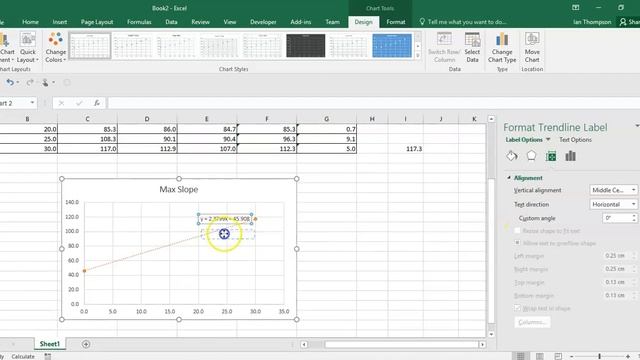Open Data ribbon tab
The width and height of the screenshot is (640, 360).
[x=171, y=22]
